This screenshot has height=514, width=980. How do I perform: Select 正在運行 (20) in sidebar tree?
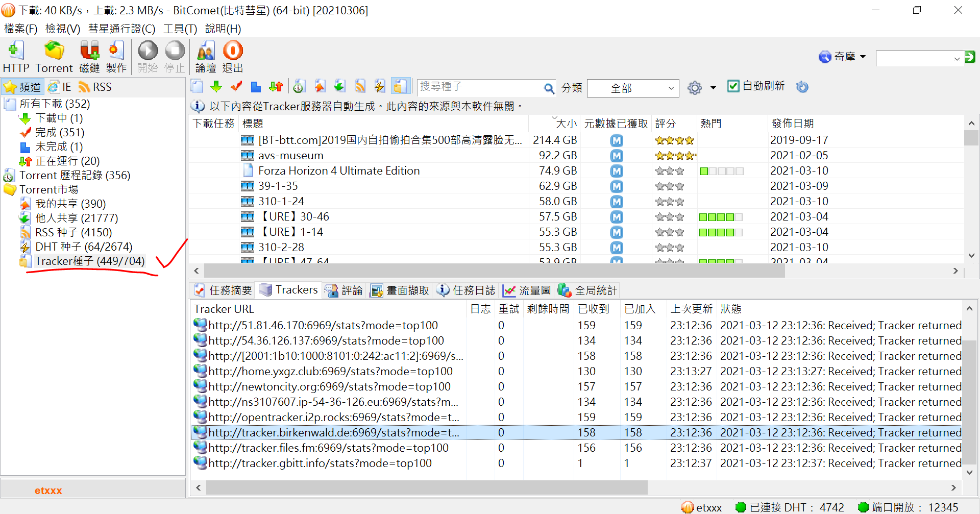click(67, 161)
